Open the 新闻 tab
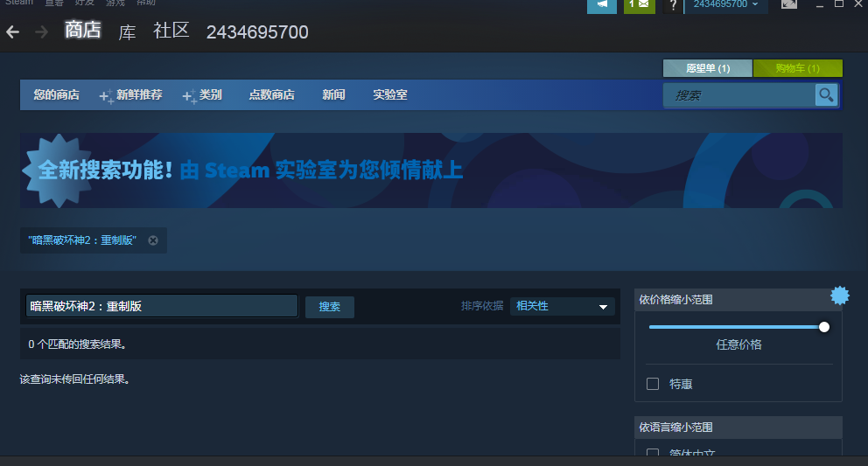The image size is (868, 466). pos(333,95)
